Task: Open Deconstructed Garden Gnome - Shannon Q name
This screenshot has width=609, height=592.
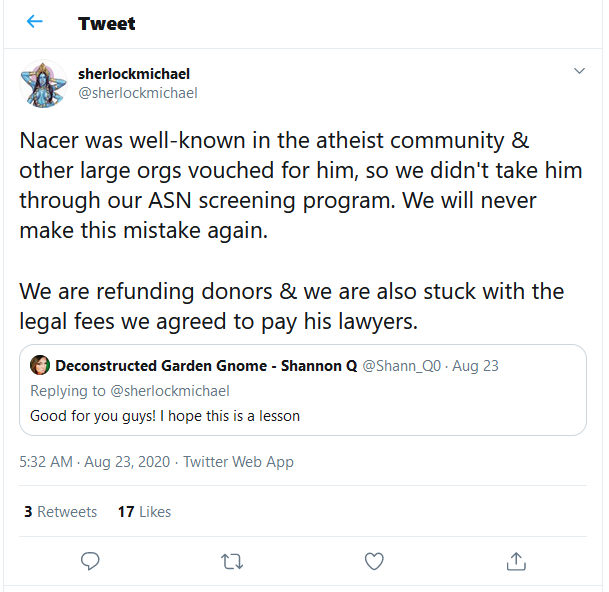Action: [206, 366]
